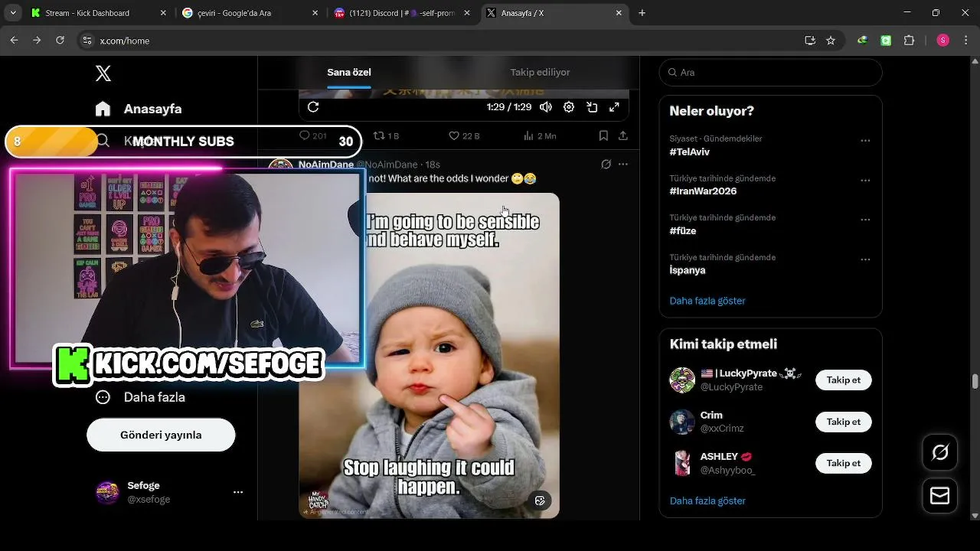Open tab search dropdown arrow

pos(12,13)
